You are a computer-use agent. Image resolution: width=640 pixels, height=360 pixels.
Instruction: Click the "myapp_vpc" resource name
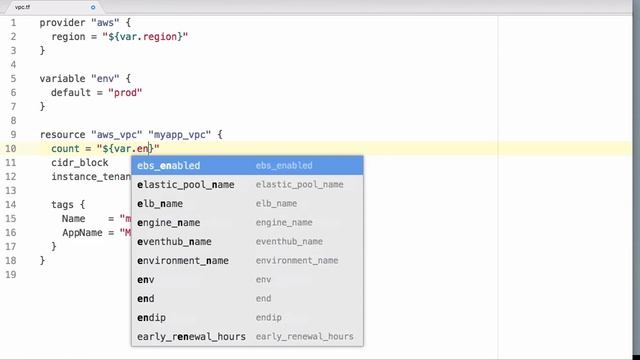point(180,135)
